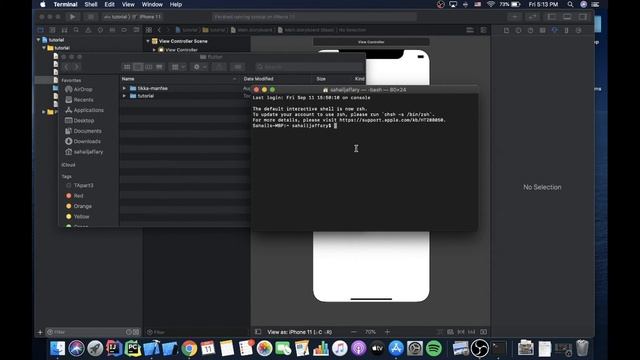This screenshot has width=640, height=360.
Task: Switch Finder to list view
Action: tap(138, 67)
